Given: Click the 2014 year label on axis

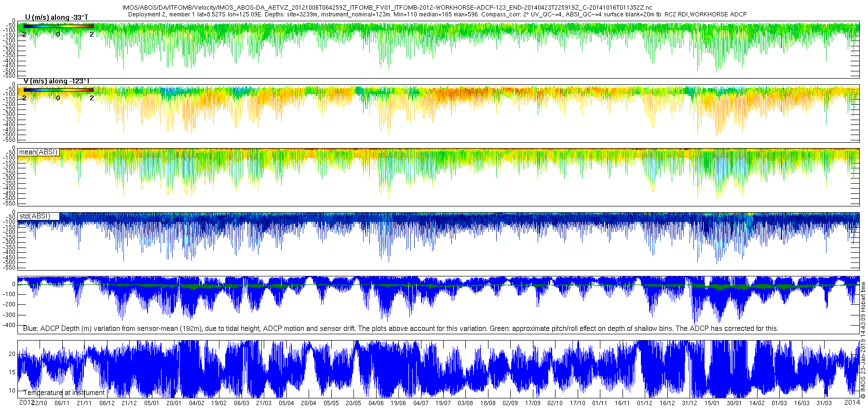Looking at the screenshot, I should (x=852, y=402).
